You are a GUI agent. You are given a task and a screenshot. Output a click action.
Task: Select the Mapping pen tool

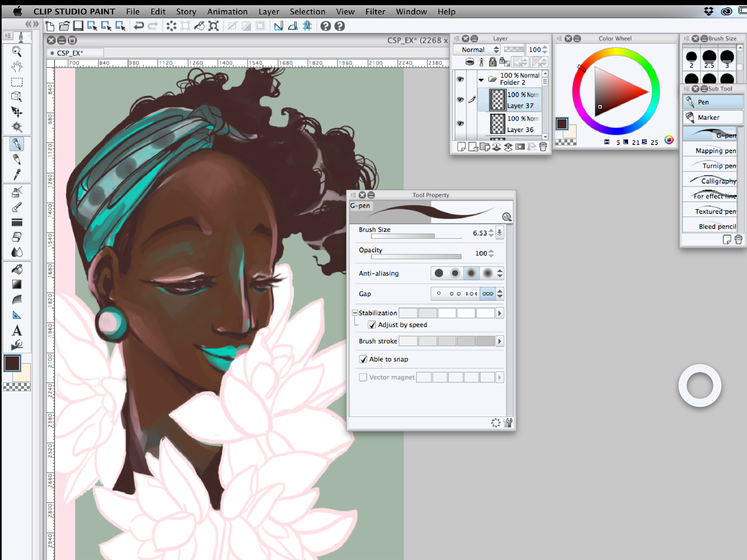click(x=712, y=151)
